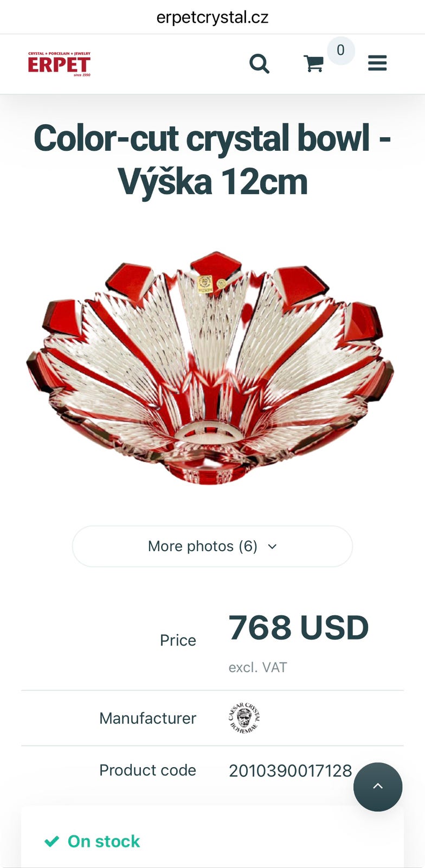Go to ERPET logo homepage

(x=59, y=64)
